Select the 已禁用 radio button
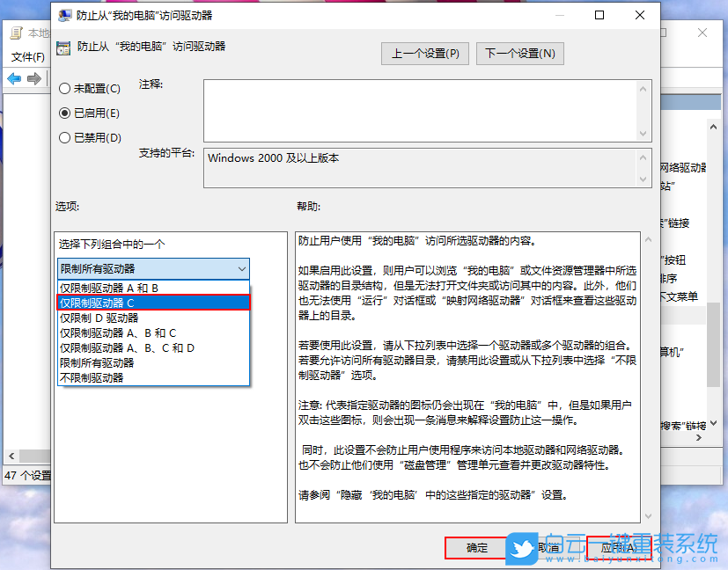The width and height of the screenshot is (728, 570). (x=63, y=136)
